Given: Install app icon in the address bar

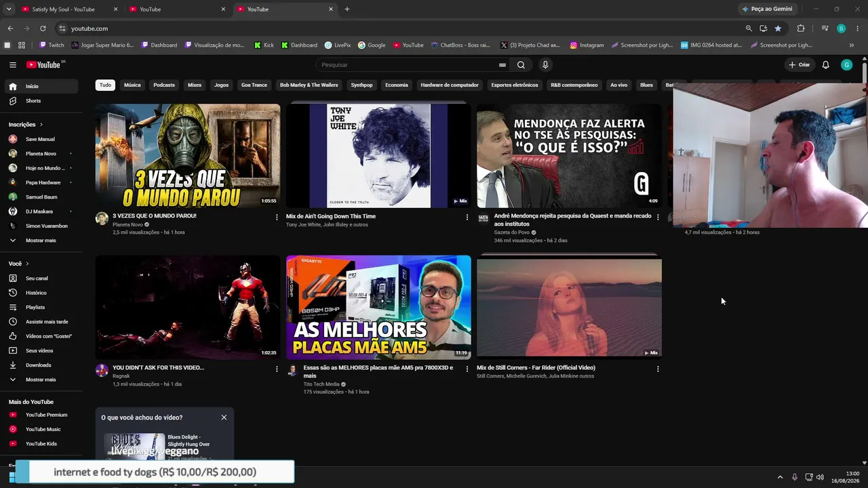Looking at the screenshot, I should coord(764,28).
